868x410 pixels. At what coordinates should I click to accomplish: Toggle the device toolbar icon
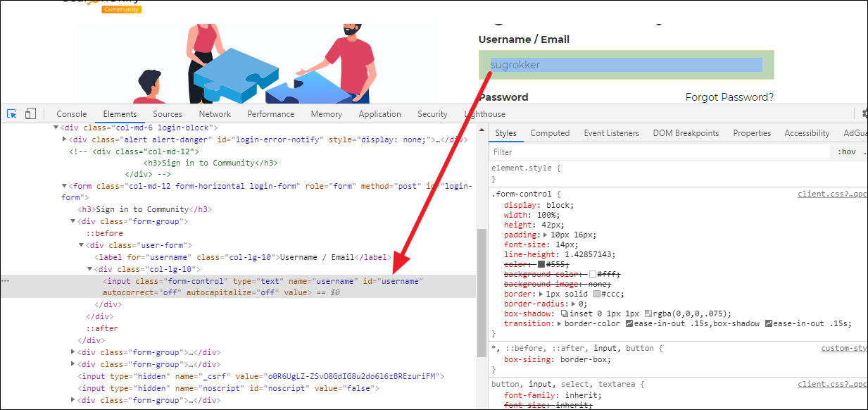30,114
